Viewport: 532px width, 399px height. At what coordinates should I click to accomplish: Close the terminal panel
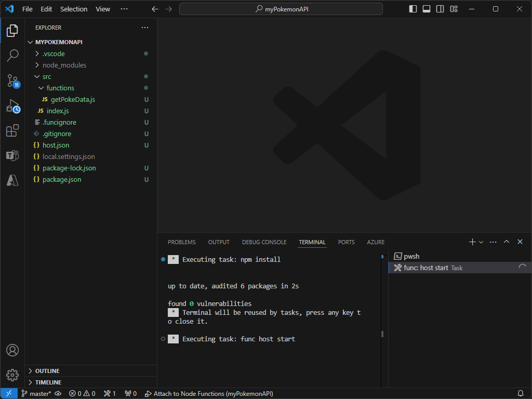(x=520, y=242)
